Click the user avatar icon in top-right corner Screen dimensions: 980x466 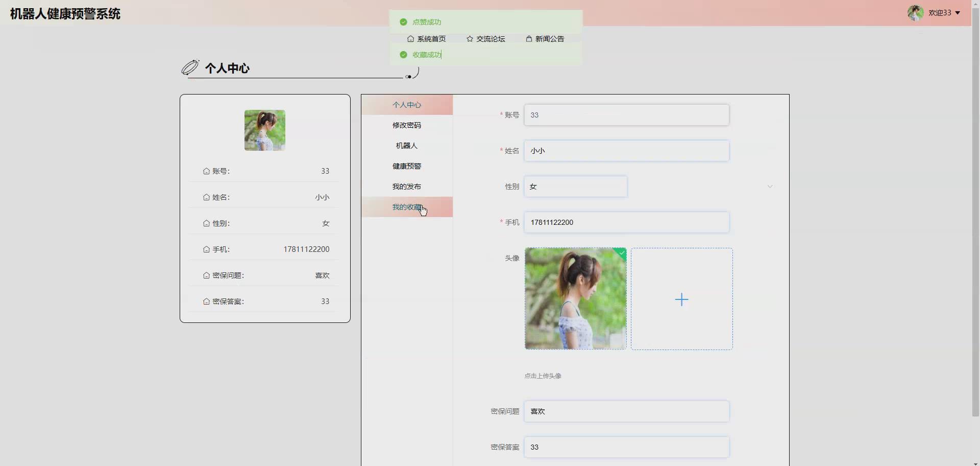(x=916, y=13)
